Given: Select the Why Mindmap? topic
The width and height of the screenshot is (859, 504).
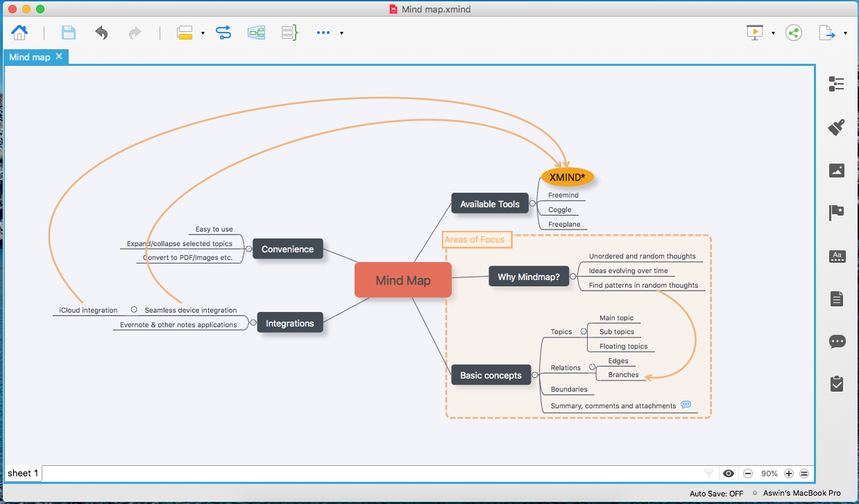Looking at the screenshot, I should [x=529, y=277].
